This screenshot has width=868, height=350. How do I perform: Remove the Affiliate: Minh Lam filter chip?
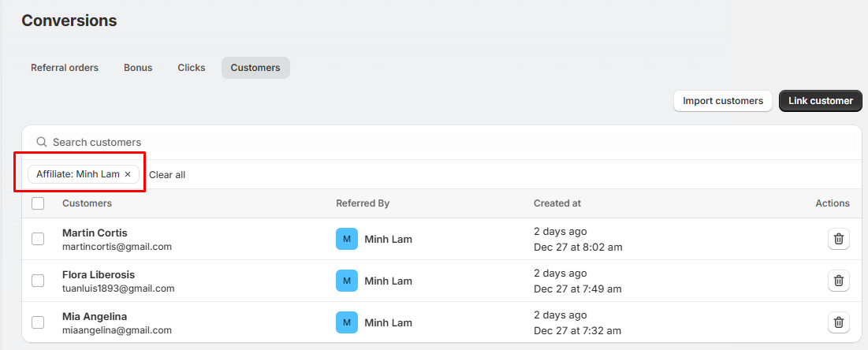click(x=128, y=174)
